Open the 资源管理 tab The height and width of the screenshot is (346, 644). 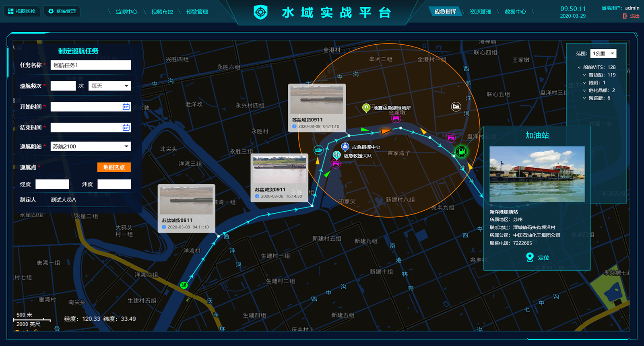(x=480, y=12)
